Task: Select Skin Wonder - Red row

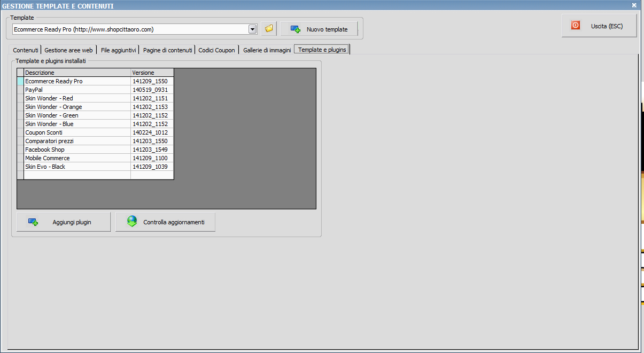Action: pos(96,98)
